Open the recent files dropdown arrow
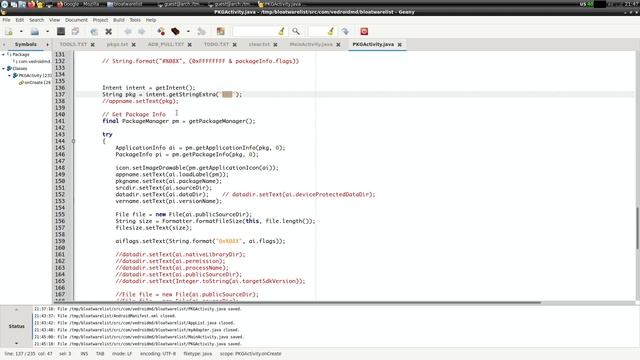 click(x=47, y=31)
